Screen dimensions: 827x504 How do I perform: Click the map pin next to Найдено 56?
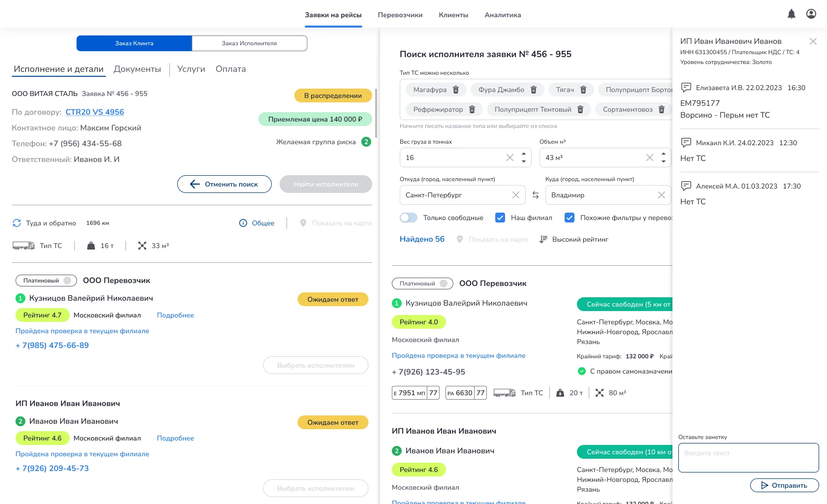pyautogui.click(x=460, y=239)
